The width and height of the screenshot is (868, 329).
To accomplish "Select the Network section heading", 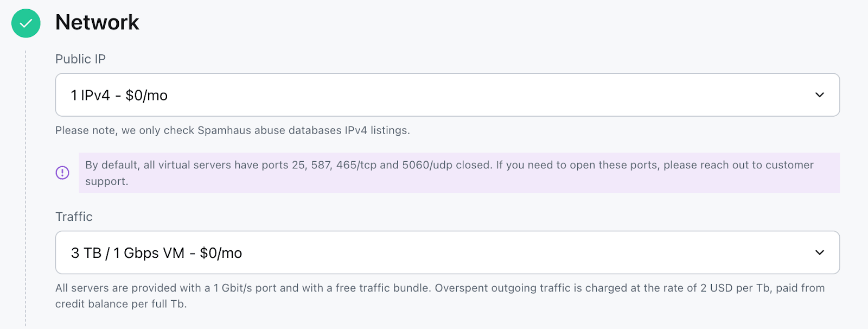I will pyautogui.click(x=97, y=23).
